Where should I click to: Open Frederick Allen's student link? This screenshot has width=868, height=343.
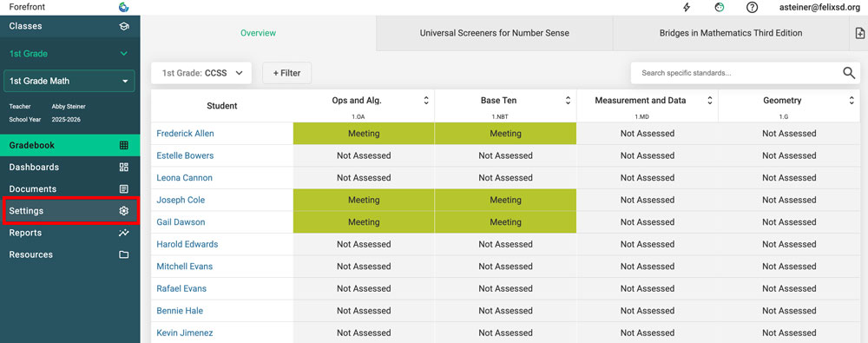185,133
